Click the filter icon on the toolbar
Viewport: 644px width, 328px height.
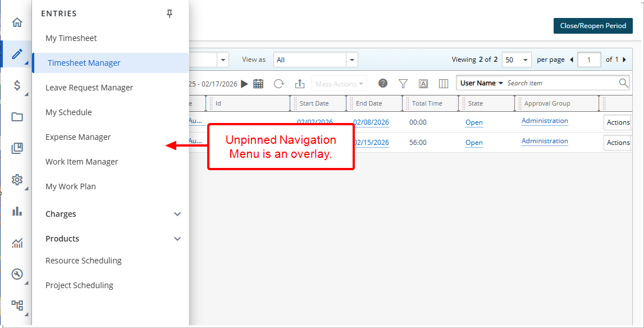tap(403, 83)
